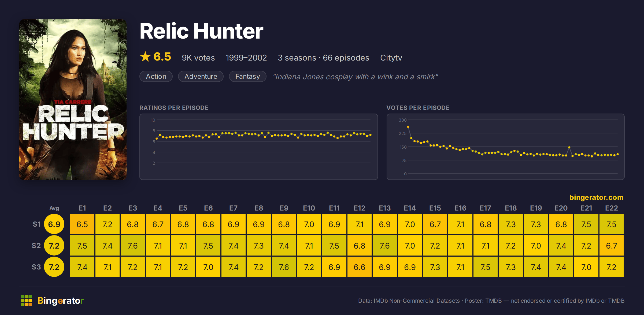Select the S2 row label
The height and width of the screenshot is (315, 644).
36,246
